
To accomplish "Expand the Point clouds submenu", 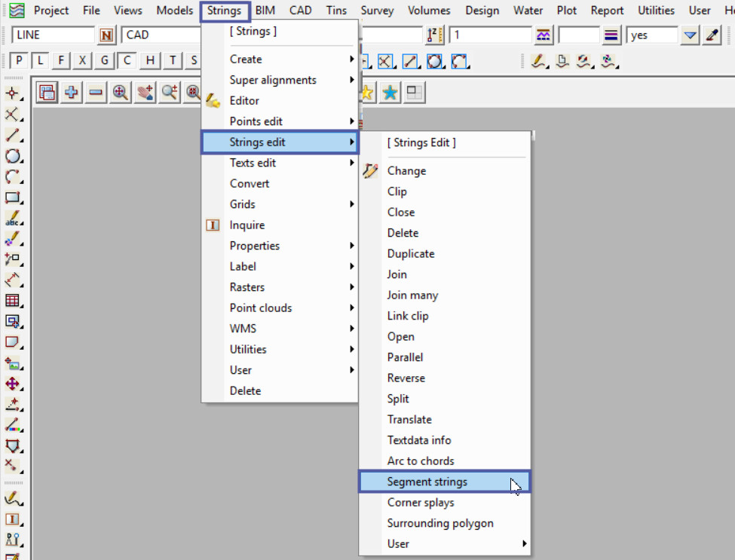I will [x=280, y=308].
